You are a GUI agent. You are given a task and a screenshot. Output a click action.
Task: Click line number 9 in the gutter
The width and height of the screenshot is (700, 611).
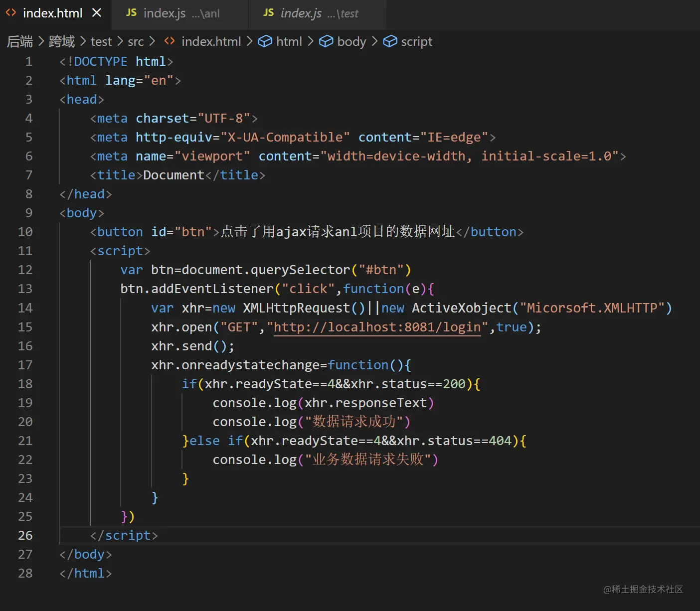29,213
